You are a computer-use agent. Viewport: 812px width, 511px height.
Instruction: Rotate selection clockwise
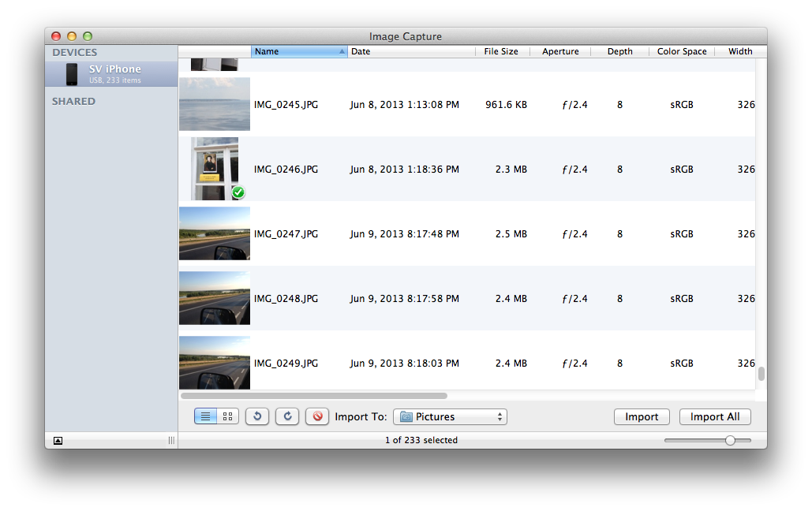[x=287, y=416]
